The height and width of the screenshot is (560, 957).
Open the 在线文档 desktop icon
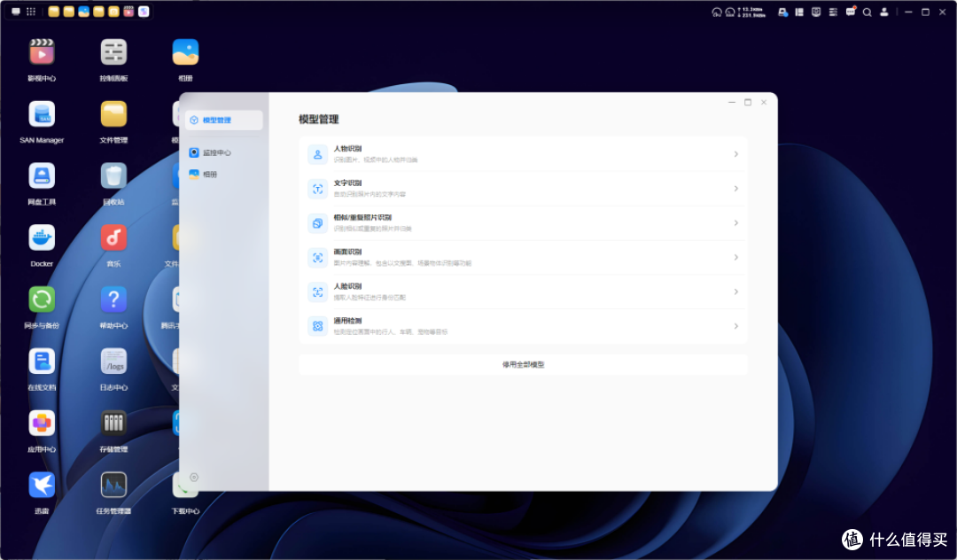pyautogui.click(x=42, y=362)
